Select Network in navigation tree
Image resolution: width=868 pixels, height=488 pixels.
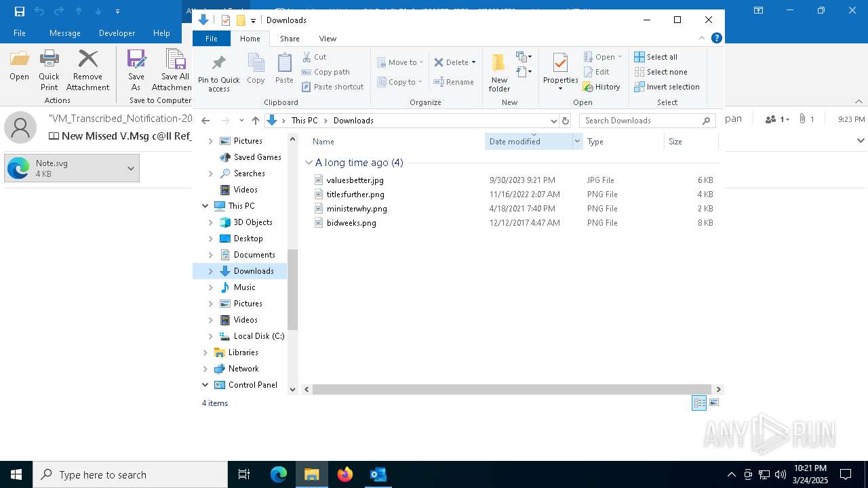click(243, 369)
